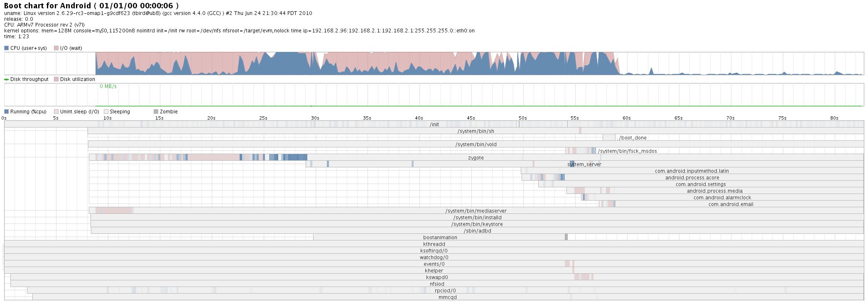Click the gray zombie marker in bootanimation bar
The height and width of the screenshot is (304, 868).
point(566,237)
